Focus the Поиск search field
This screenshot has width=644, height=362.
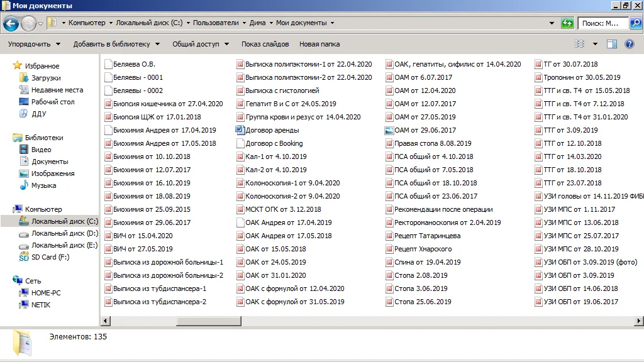pos(603,23)
